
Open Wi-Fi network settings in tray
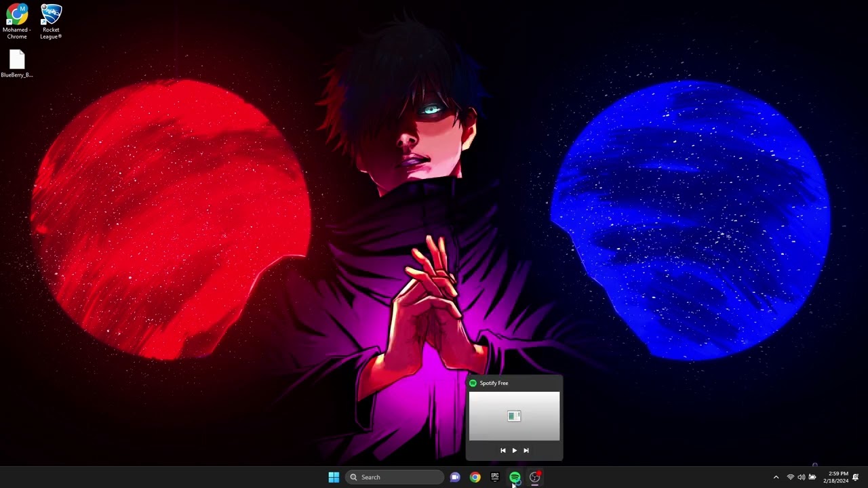tap(790, 477)
